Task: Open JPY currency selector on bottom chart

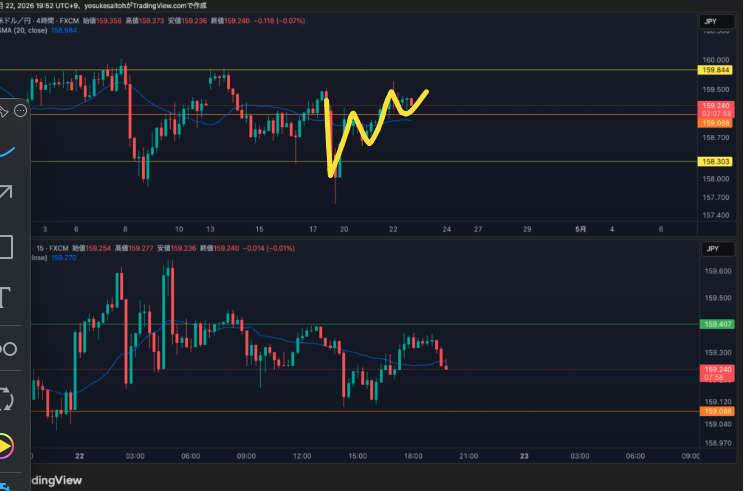Action: tap(713, 248)
